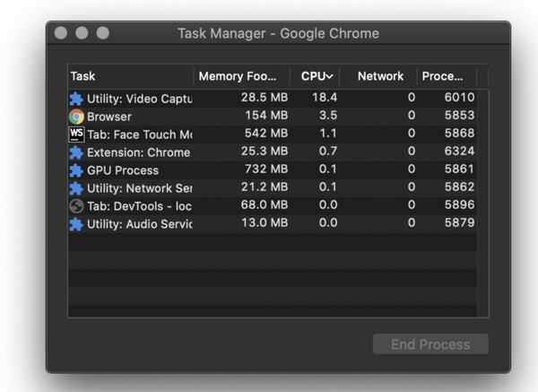Click process ID 5853
The width and height of the screenshot is (538, 392).
pyautogui.click(x=459, y=116)
